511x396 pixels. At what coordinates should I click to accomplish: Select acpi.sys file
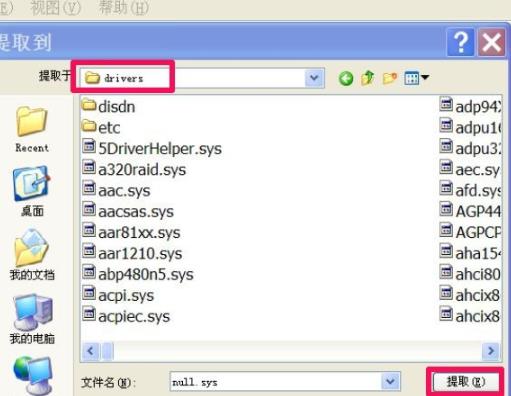118,295
